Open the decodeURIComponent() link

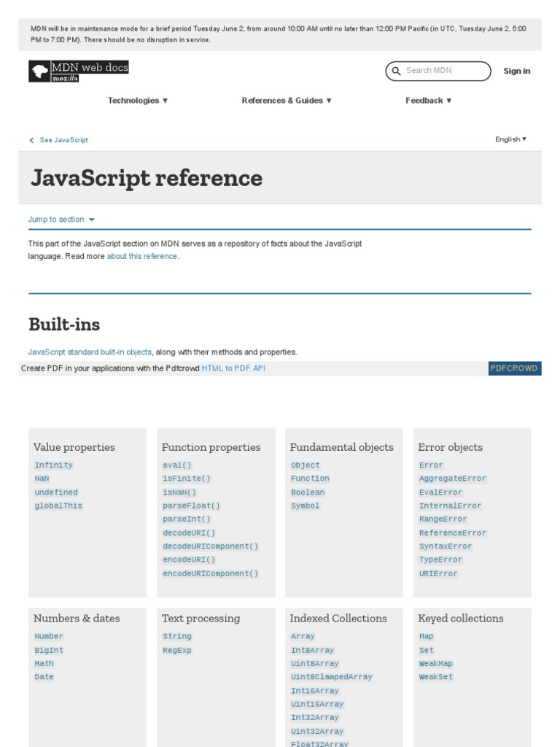point(210,546)
